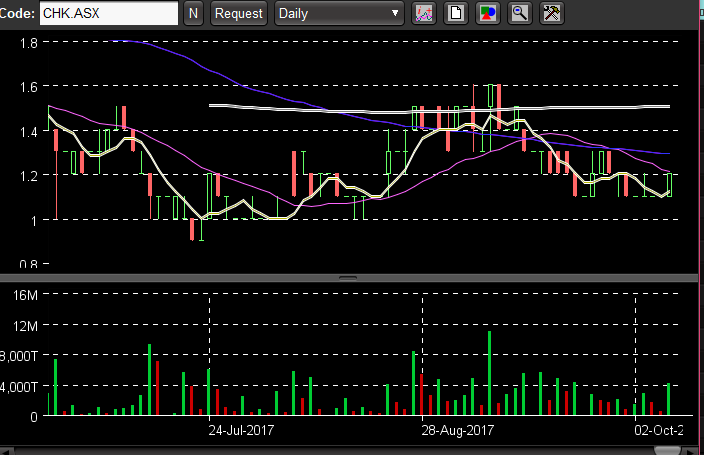The height and width of the screenshot is (455, 704).
Task: Open the colored shapes drawing tool
Action: [488, 13]
